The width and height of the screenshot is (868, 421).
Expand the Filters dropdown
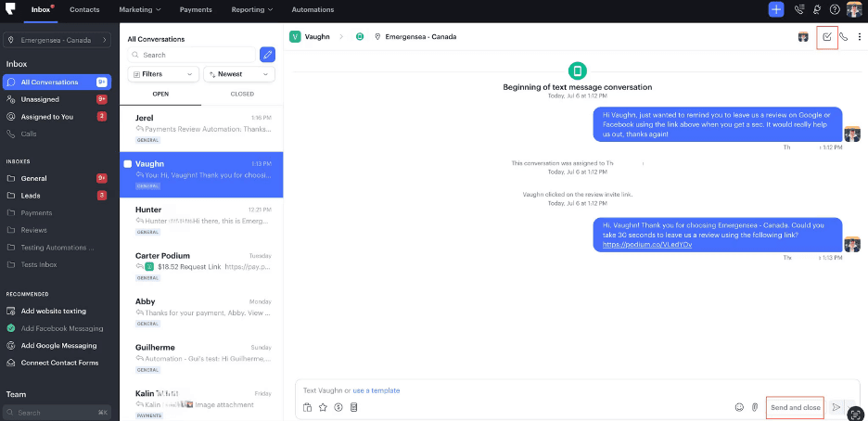coord(163,73)
